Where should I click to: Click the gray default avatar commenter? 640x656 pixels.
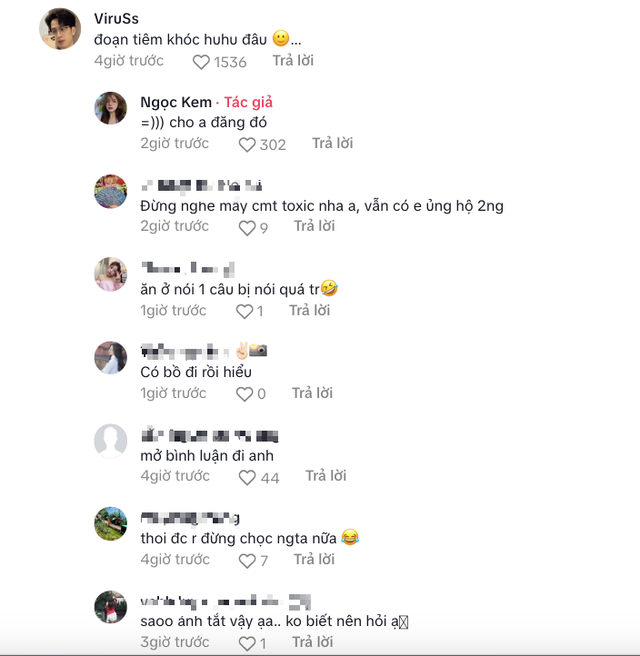[110, 440]
